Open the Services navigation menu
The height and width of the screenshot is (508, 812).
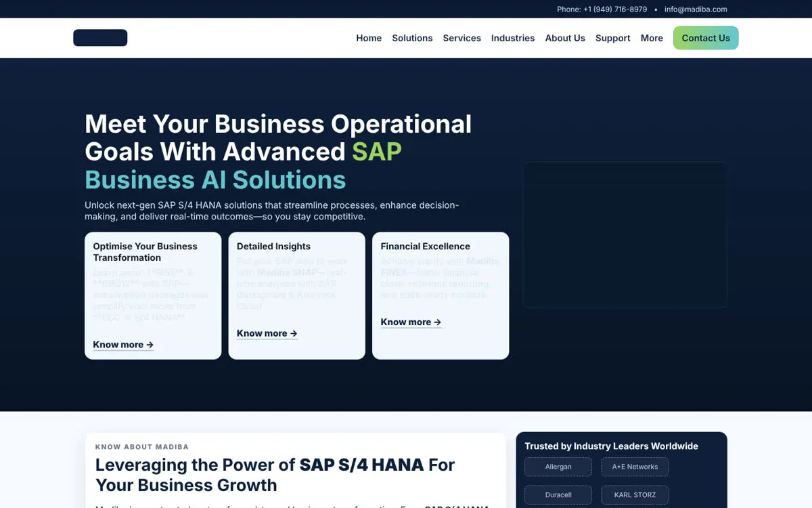point(462,38)
